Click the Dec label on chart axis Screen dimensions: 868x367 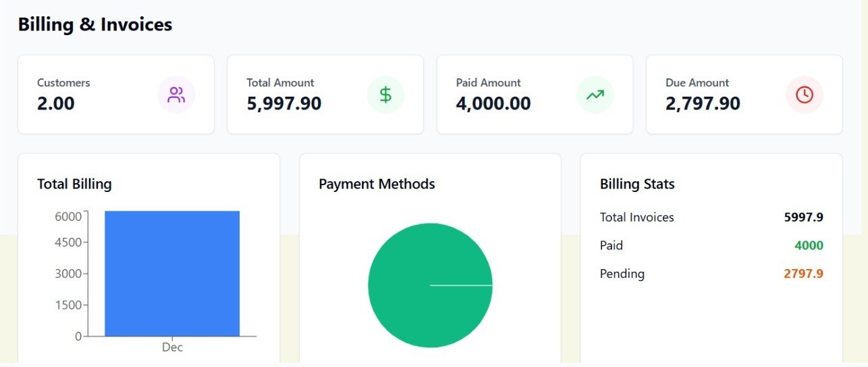tap(172, 347)
